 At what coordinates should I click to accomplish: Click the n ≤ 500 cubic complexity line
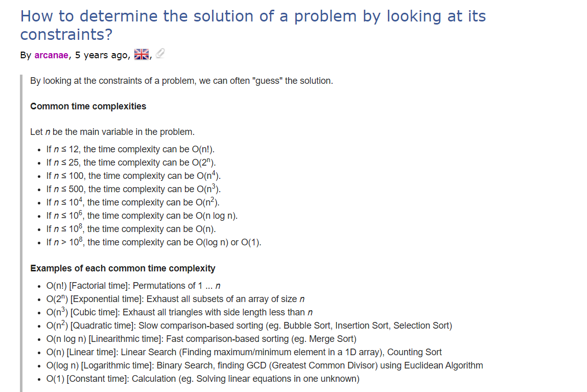(133, 189)
